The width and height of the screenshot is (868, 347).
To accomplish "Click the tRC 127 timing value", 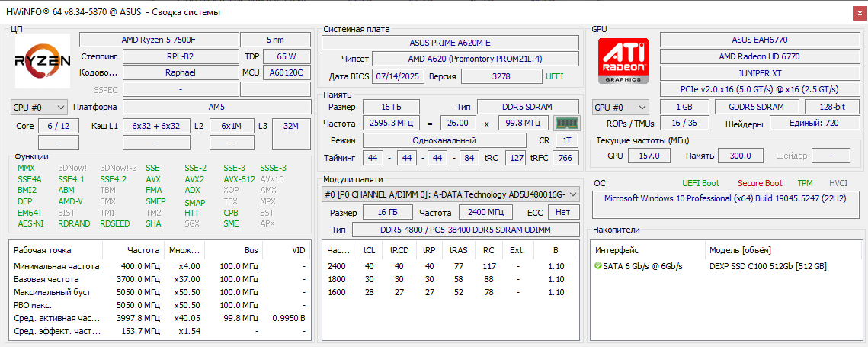I will pos(517,158).
